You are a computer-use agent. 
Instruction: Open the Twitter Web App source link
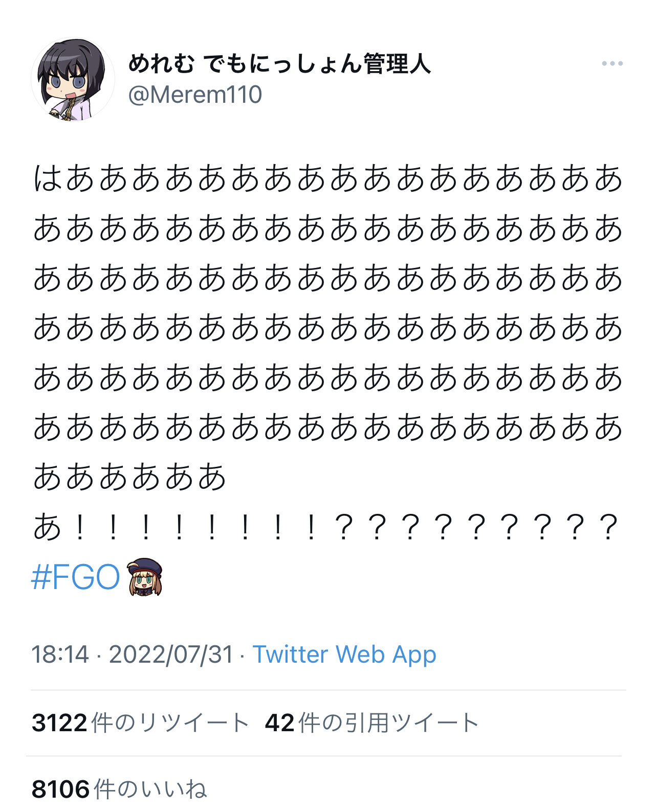pyautogui.click(x=344, y=655)
